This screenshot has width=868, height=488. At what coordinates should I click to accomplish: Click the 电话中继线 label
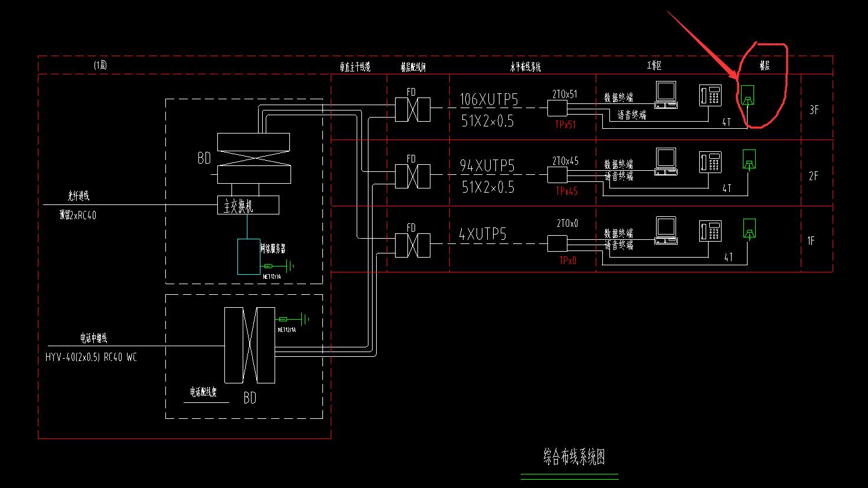coord(94,338)
